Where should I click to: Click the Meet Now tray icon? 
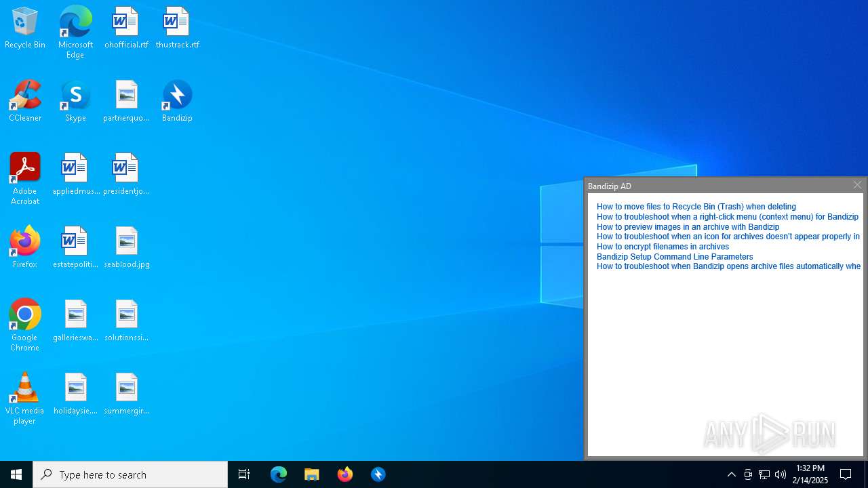click(748, 474)
